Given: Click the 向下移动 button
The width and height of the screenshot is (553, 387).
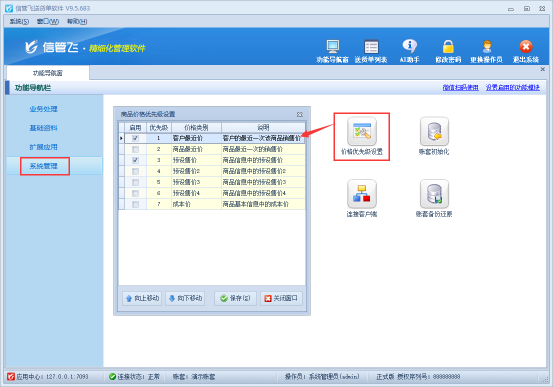Looking at the screenshot, I should pyautogui.click(x=185, y=298).
